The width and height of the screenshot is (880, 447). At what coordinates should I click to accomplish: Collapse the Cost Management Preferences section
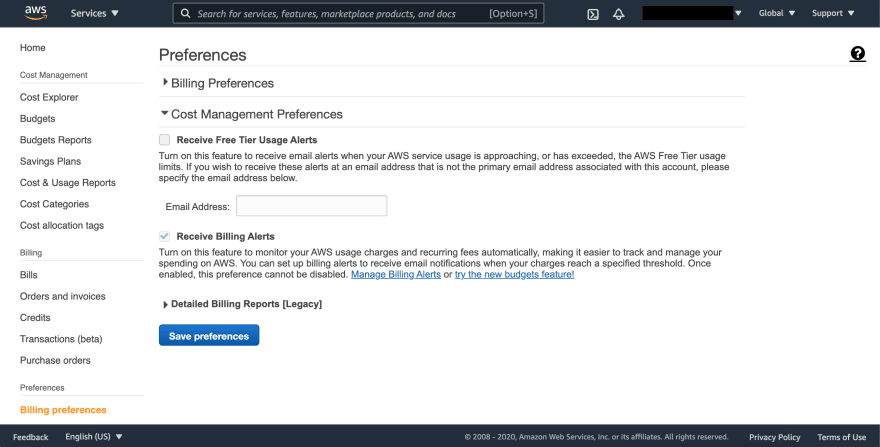coord(251,114)
